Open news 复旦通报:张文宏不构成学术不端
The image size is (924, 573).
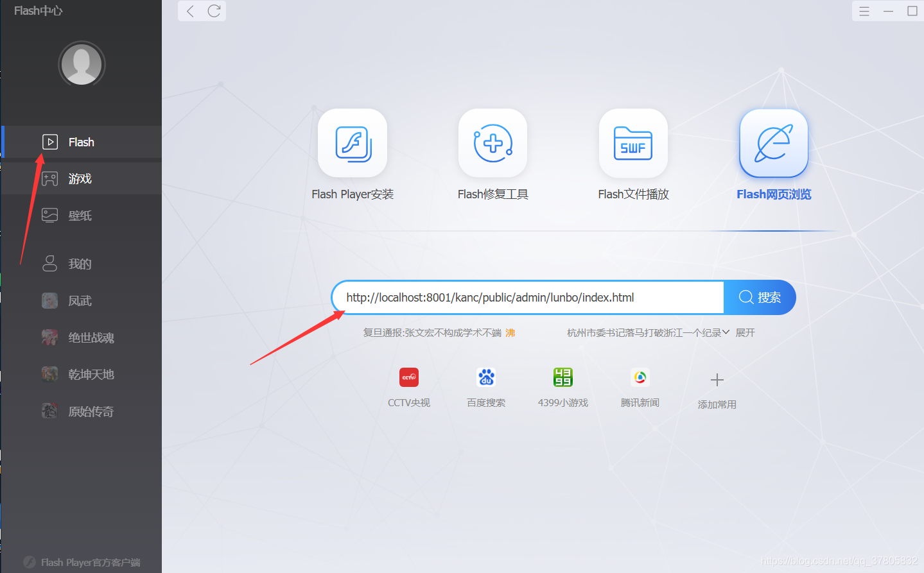tap(432, 332)
